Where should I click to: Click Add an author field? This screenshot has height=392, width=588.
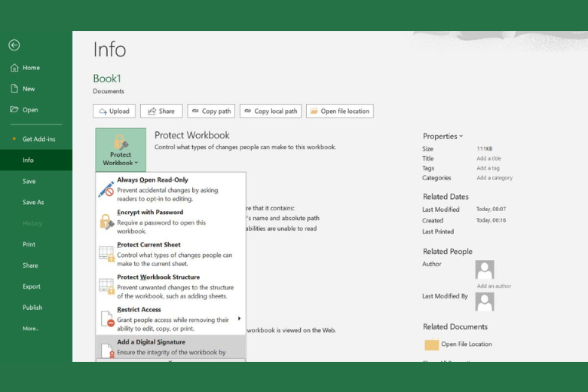point(494,286)
